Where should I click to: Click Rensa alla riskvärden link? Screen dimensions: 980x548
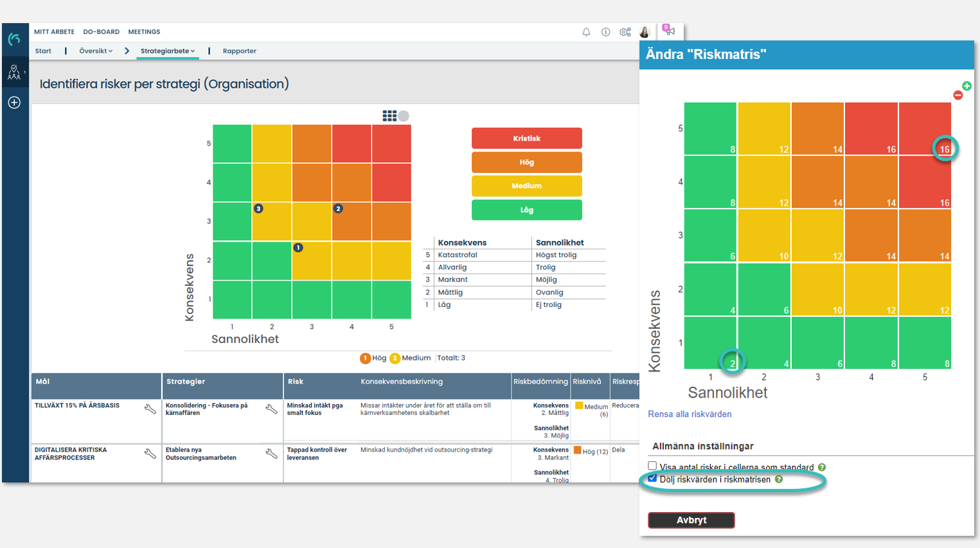pyautogui.click(x=690, y=414)
